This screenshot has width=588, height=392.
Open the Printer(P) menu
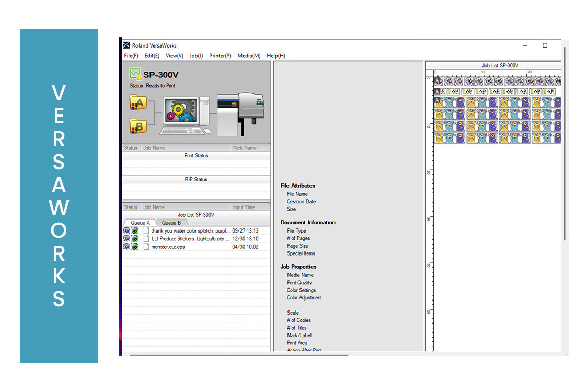click(220, 56)
